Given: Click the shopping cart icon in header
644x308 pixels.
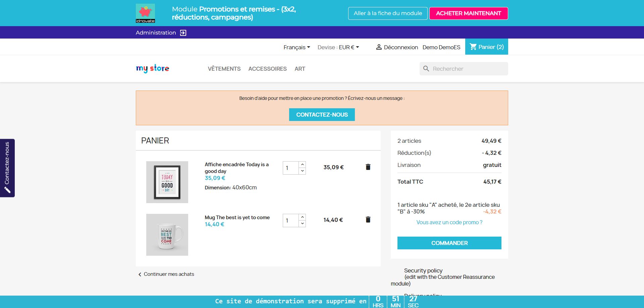Looking at the screenshot, I should [x=473, y=47].
